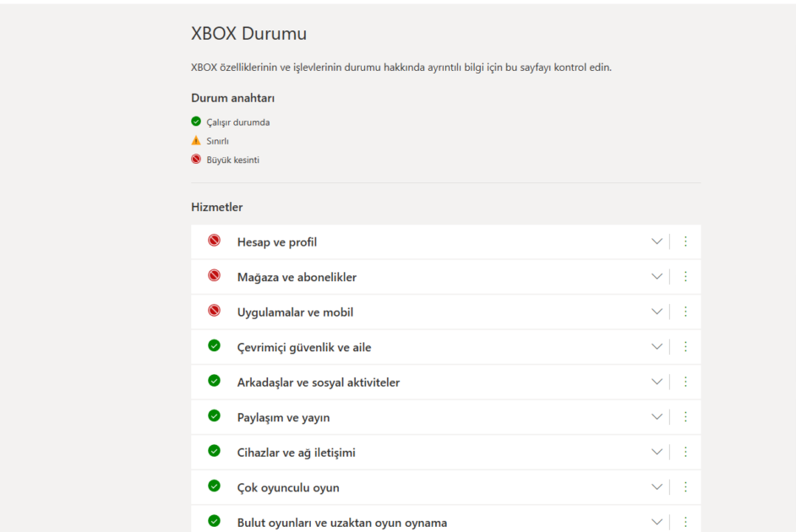Image resolution: width=796 pixels, height=532 pixels.
Task: Select the Hesap ve profil service label
Action: click(276, 242)
